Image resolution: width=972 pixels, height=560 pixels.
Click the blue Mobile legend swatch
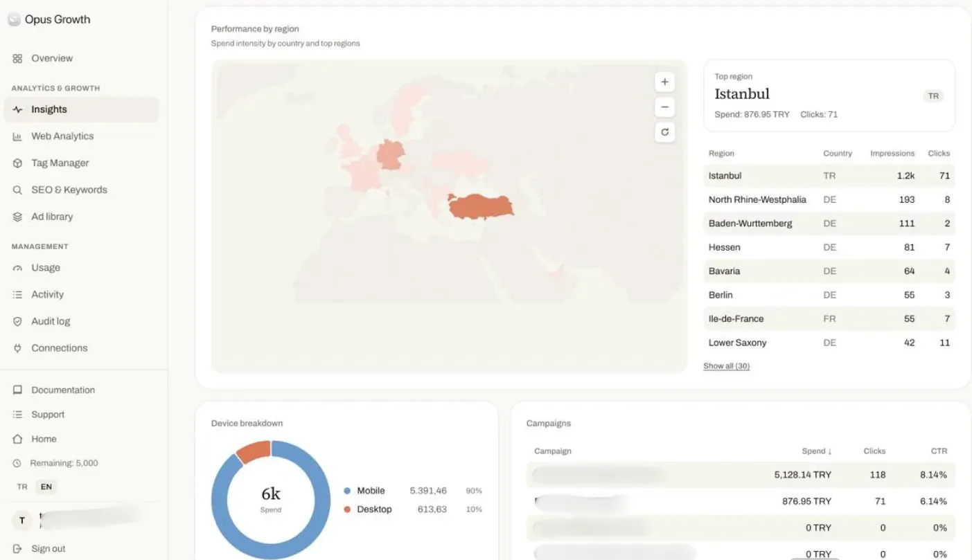pyautogui.click(x=347, y=491)
